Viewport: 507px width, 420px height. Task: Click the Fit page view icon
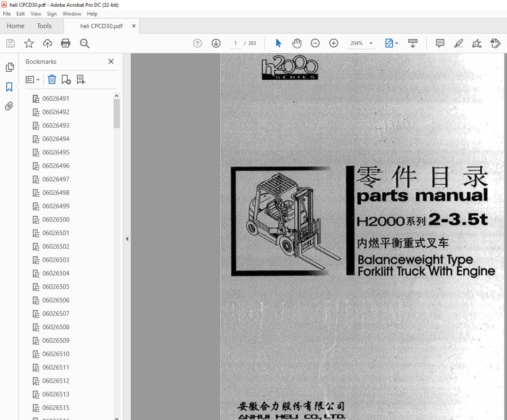pyautogui.click(x=389, y=43)
